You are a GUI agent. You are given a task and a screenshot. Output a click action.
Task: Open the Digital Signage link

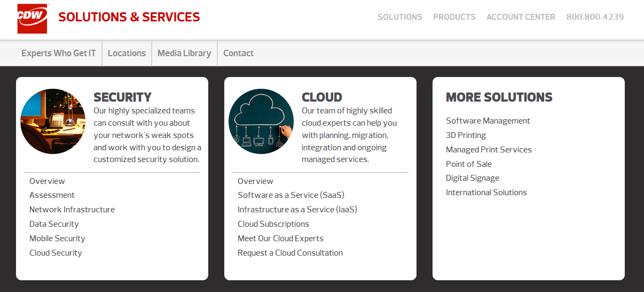point(473,178)
